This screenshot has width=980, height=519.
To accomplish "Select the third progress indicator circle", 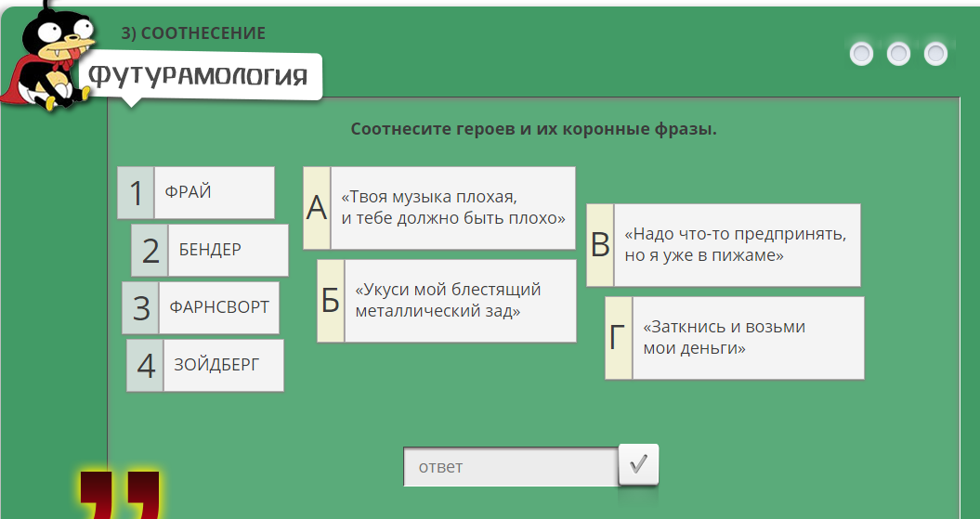I will pyautogui.click(x=935, y=54).
